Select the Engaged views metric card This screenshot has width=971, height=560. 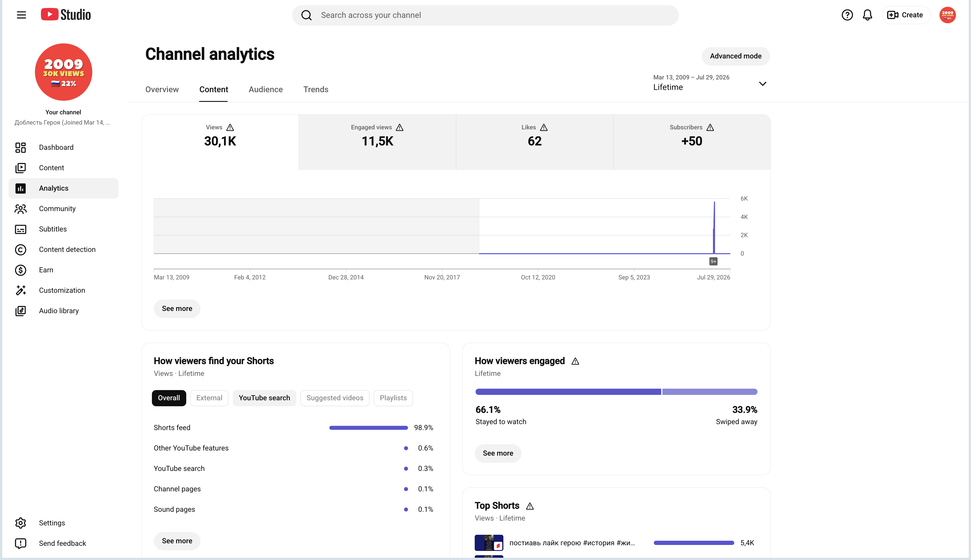pyautogui.click(x=377, y=142)
